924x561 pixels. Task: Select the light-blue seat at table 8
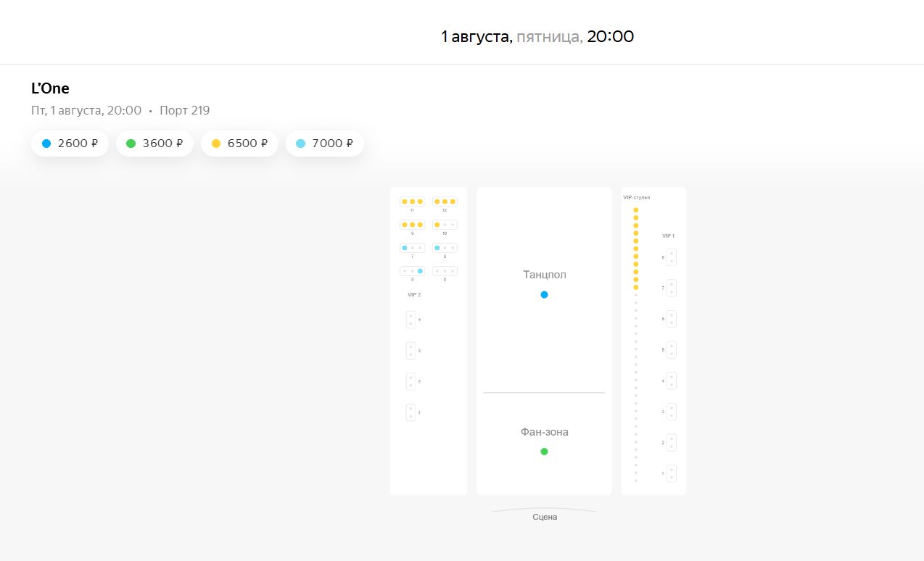437,248
